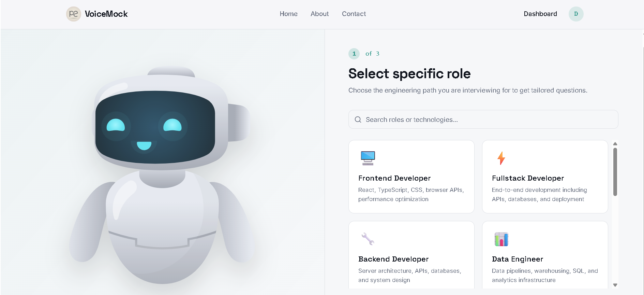Focus the Search roles or technologies field
The width and height of the screenshot is (644, 295).
[x=483, y=120]
